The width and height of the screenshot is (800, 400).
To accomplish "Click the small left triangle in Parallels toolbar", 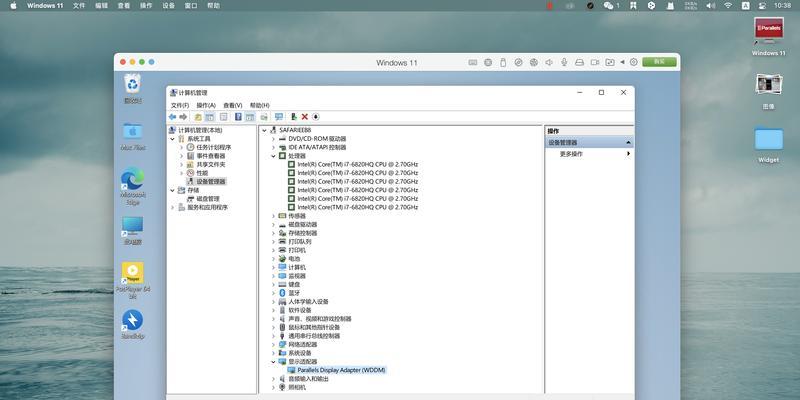I will [622, 62].
